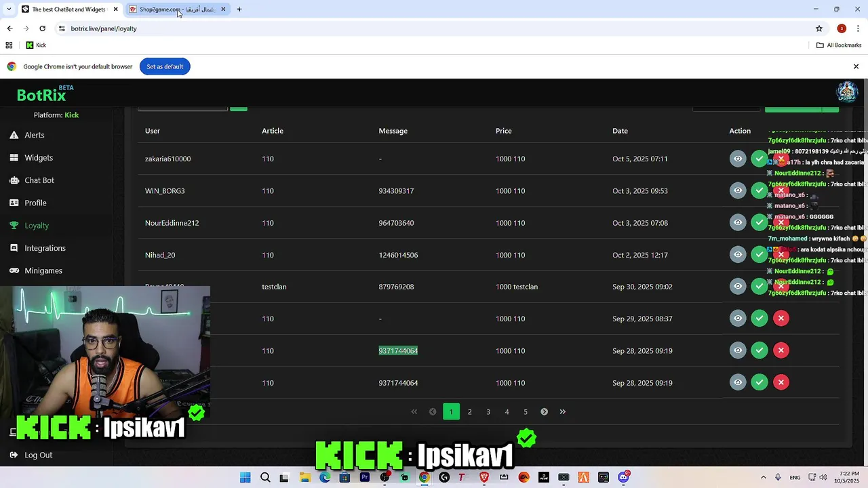
Task: Open the Chrome apps grid shortcut
Action: 9,45
